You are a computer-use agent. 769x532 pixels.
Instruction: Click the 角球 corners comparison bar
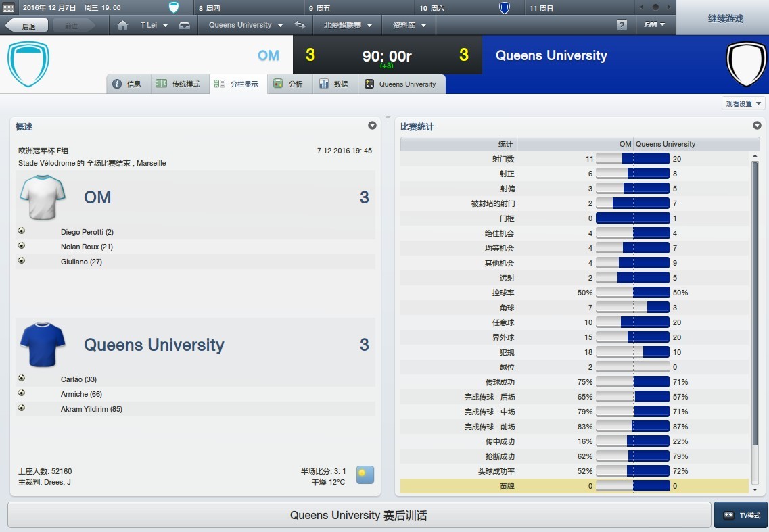tap(632, 308)
